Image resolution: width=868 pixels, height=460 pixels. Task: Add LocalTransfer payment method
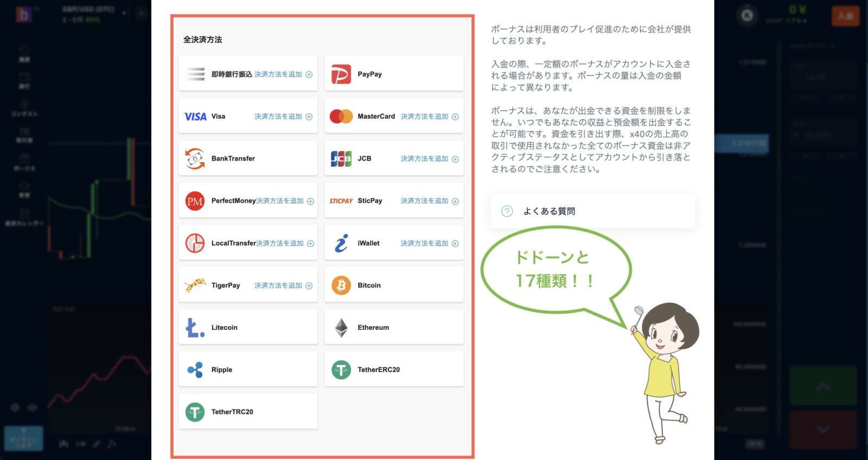point(280,244)
